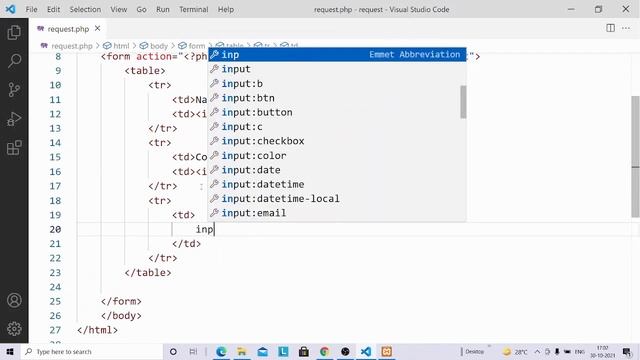Click the suggestion list scrollbar thumb

(x=463, y=102)
